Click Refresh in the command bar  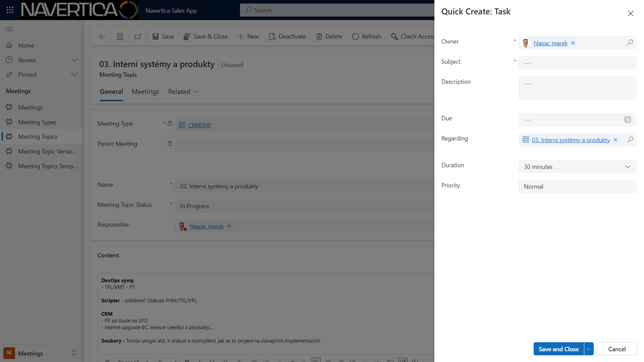pos(366,37)
